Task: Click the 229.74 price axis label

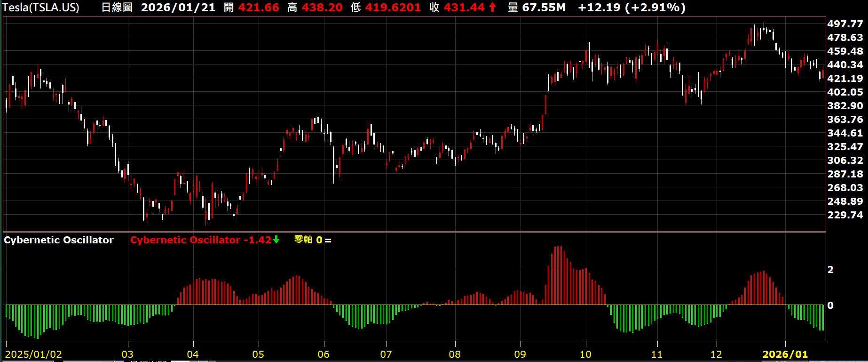Action: pyautogui.click(x=845, y=215)
